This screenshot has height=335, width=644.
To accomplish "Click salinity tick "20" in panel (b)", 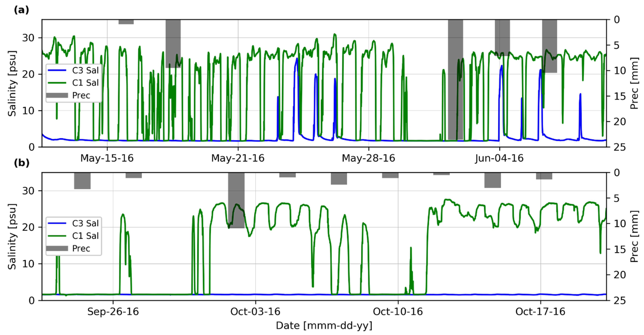I will tap(28, 227).
